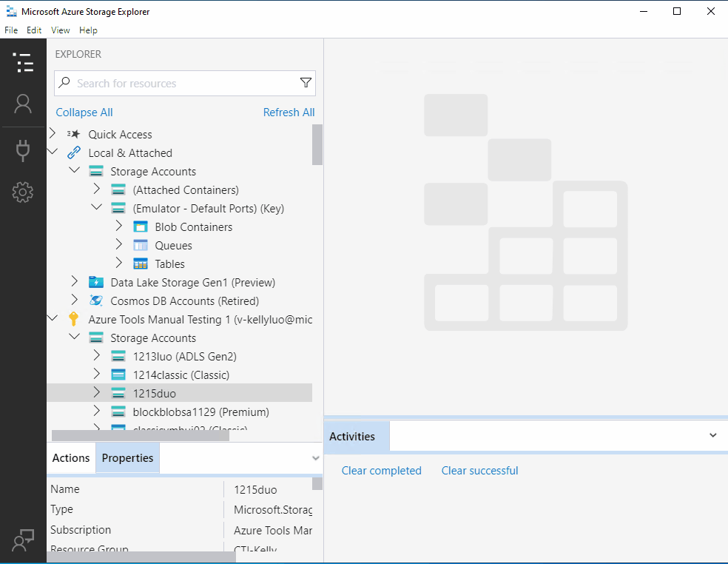
Task: Expand Cosmos DB Accounts (Retired)
Action: [x=74, y=300]
